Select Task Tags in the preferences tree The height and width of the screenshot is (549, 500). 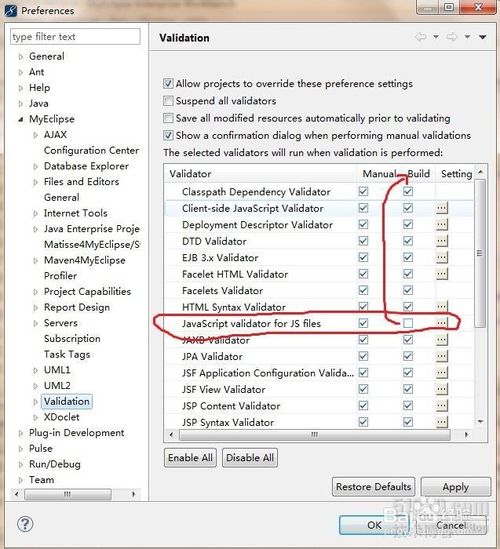tap(67, 354)
